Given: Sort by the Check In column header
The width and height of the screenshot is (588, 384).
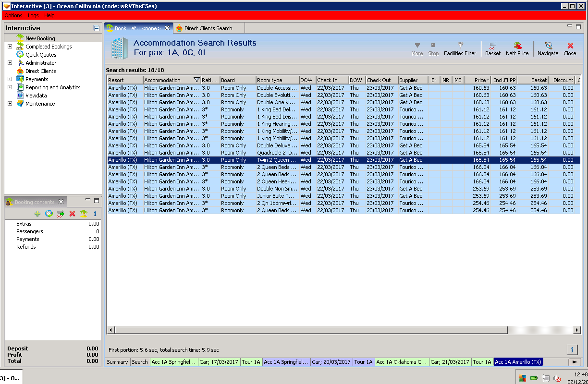Looking at the screenshot, I should [332, 80].
